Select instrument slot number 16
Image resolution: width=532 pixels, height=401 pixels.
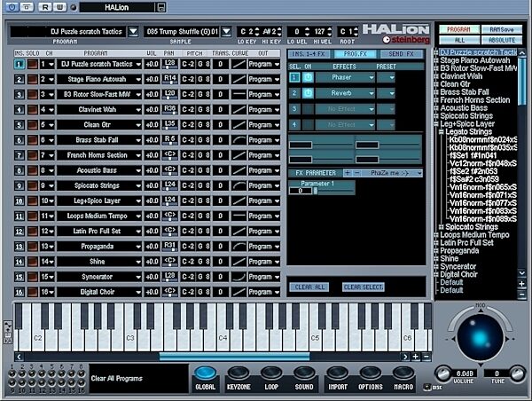[x=20, y=292]
